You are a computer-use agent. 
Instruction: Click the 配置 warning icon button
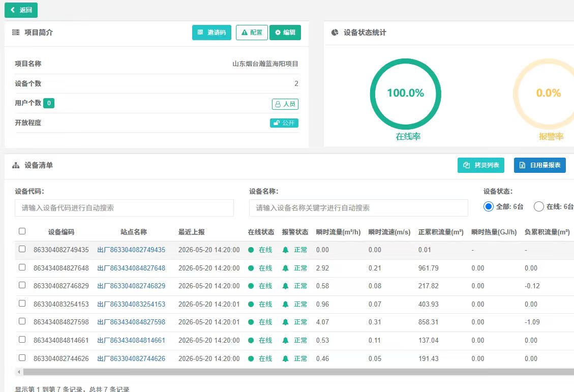click(x=252, y=33)
